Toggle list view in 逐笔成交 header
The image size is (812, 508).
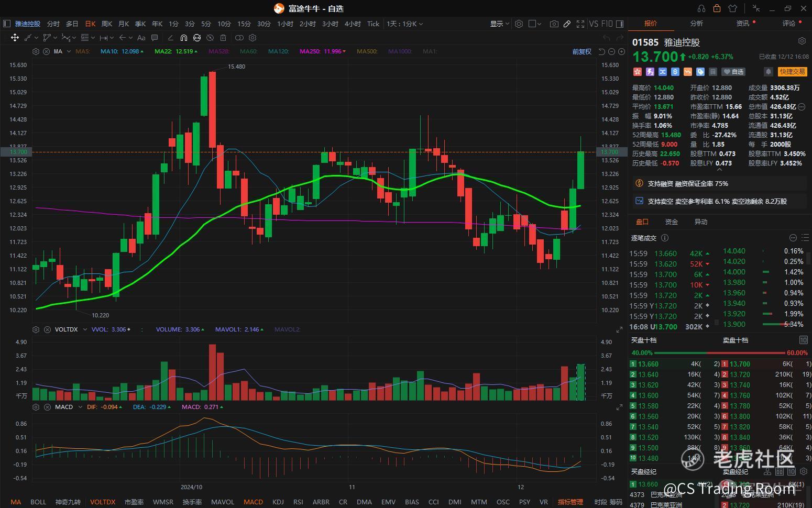click(805, 238)
